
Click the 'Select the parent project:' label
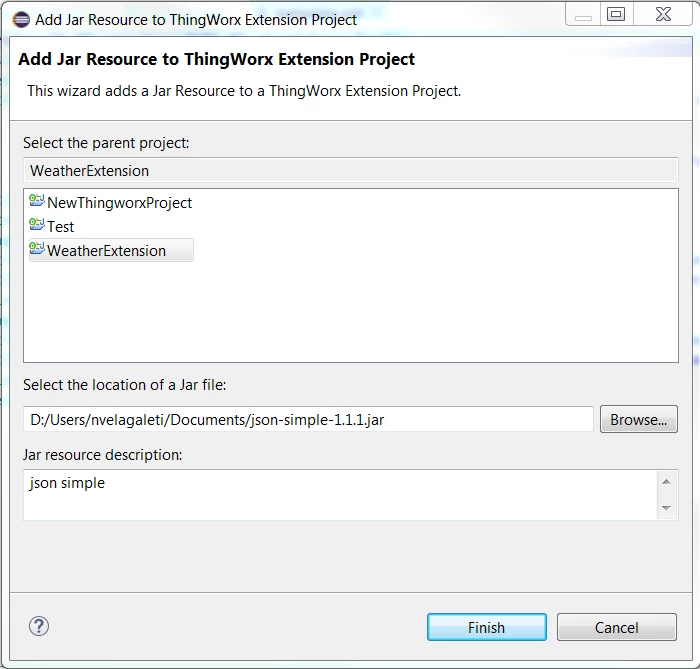coord(106,143)
